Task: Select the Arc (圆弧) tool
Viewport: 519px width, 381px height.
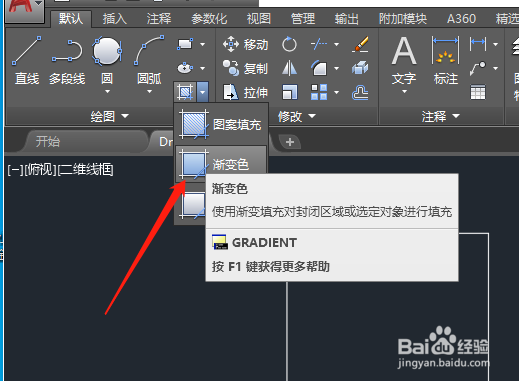Action: [149, 61]
